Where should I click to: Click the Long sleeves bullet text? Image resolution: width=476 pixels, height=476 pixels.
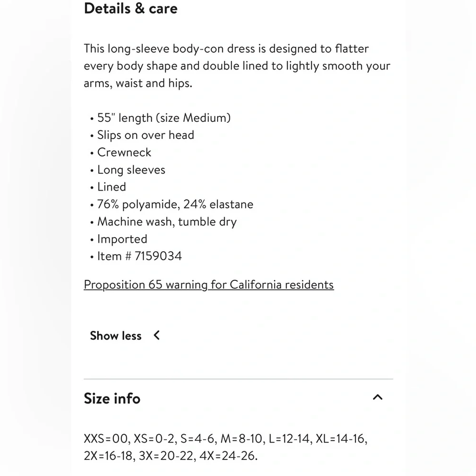pyautogui.click(x=131, y=170)
